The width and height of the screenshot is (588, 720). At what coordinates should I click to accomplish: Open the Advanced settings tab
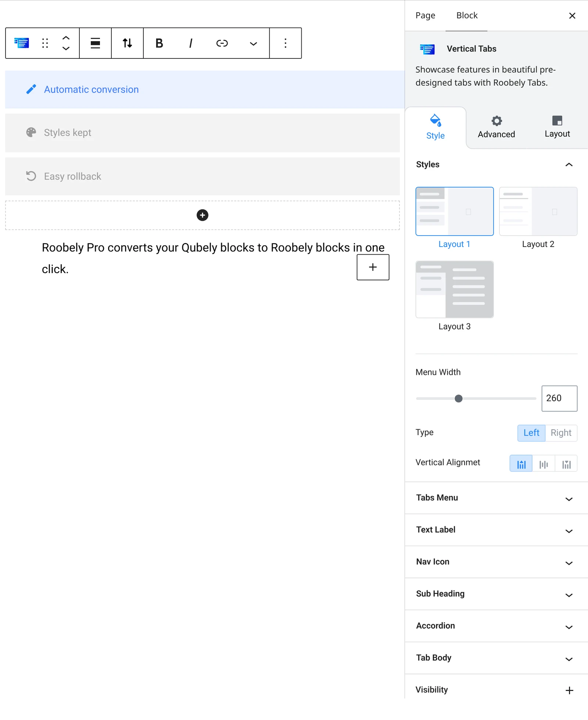[496, 128]
